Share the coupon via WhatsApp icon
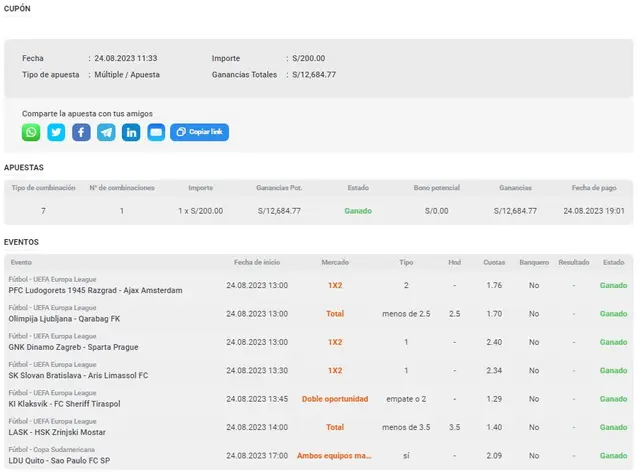640x474 pixels. point(31,132)
